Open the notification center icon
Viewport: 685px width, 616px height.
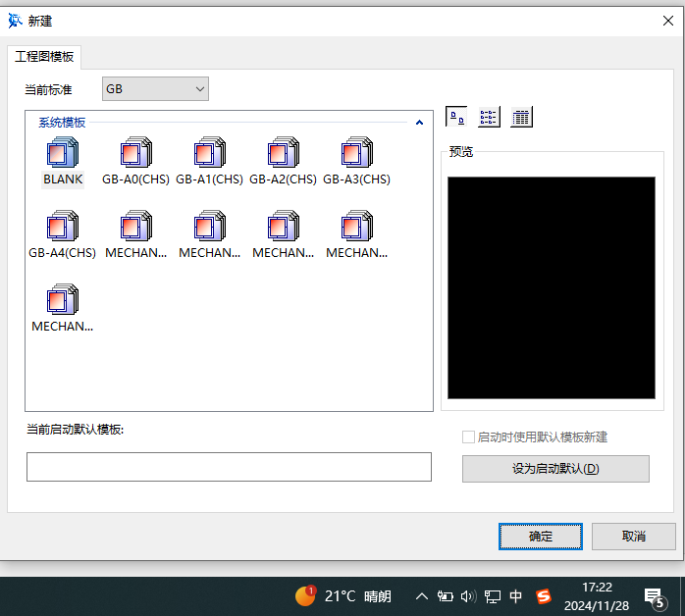(x=656, y=597)
